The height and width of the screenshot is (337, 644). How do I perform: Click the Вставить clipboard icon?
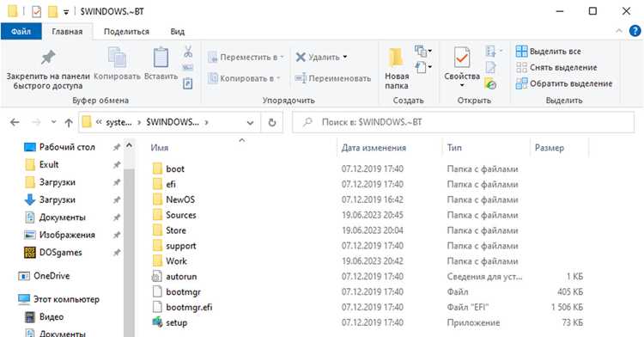(161, 57)
